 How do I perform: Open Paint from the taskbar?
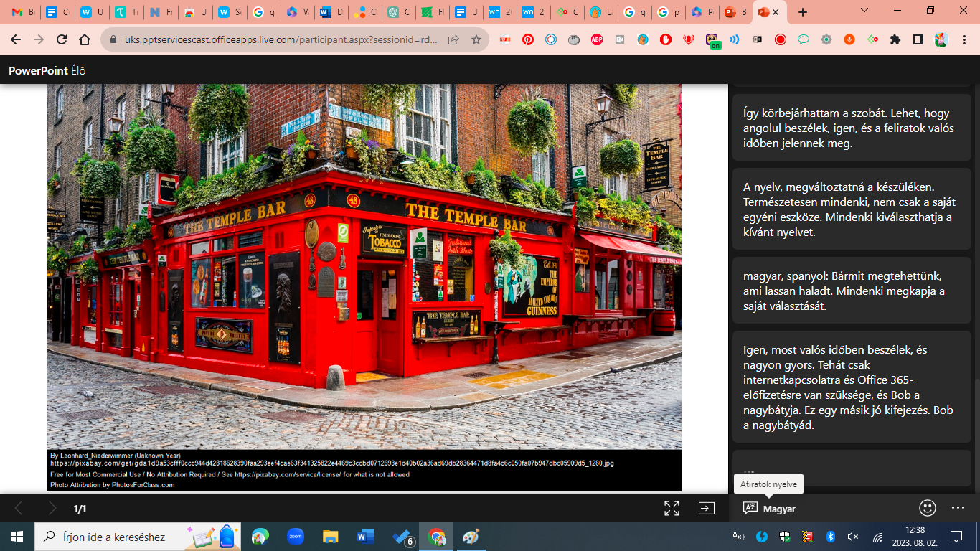[471, 536]
